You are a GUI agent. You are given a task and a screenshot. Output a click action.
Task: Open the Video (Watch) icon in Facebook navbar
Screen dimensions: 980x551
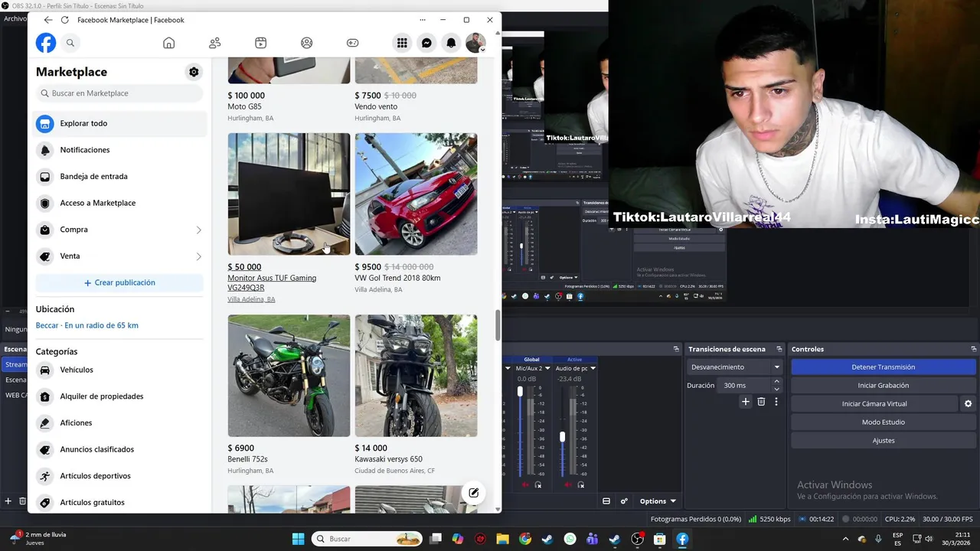point(261,43)
